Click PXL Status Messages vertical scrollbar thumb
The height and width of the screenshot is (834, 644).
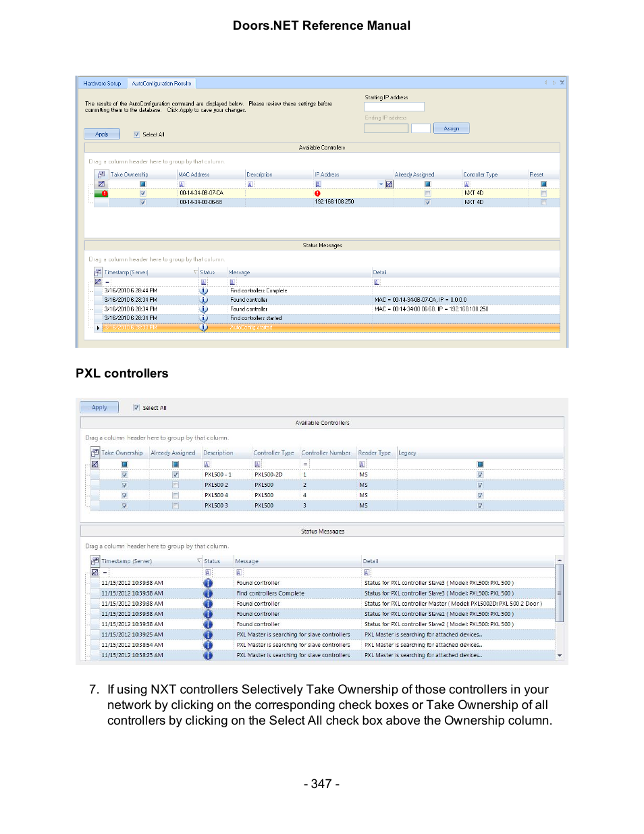pyautogui.click(x=559, y=593)
